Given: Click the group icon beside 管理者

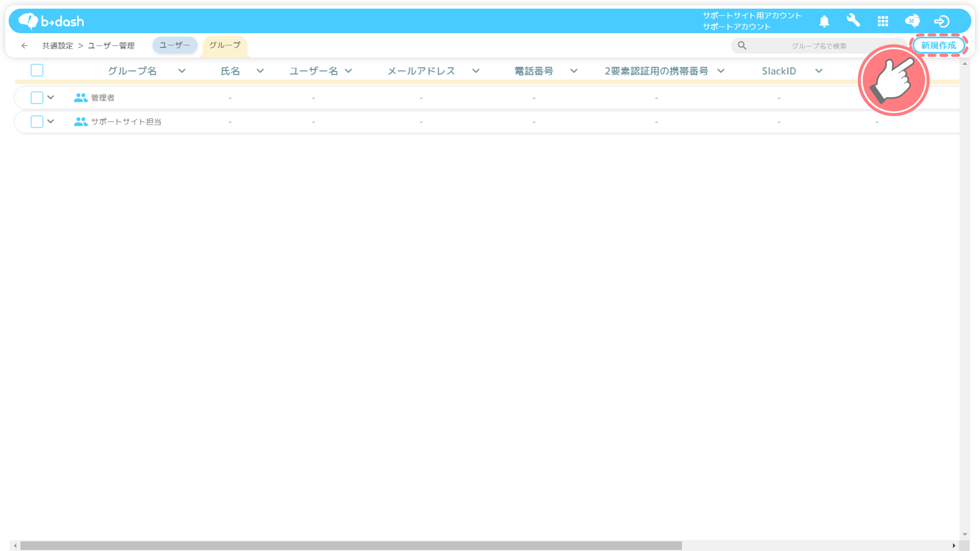Looking at the screenshot, I should pyautogui.click(x=80, y=98).
